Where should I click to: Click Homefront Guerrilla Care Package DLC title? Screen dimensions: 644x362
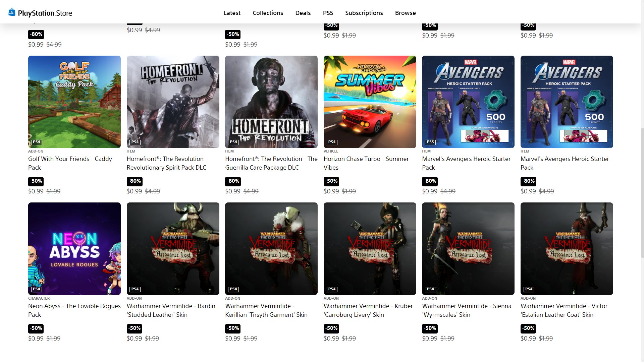tap(271, 163)
